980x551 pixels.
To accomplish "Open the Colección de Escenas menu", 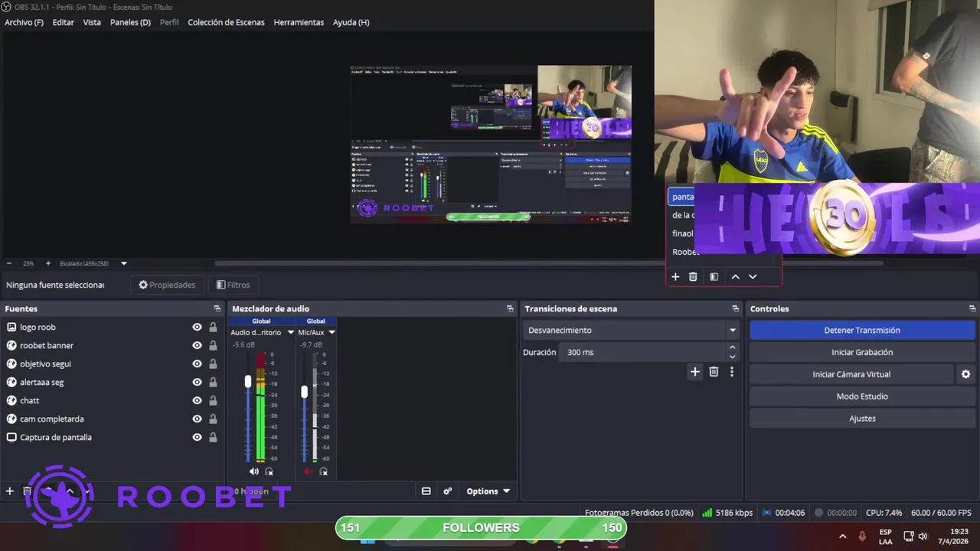I will (x=226, y=22).
